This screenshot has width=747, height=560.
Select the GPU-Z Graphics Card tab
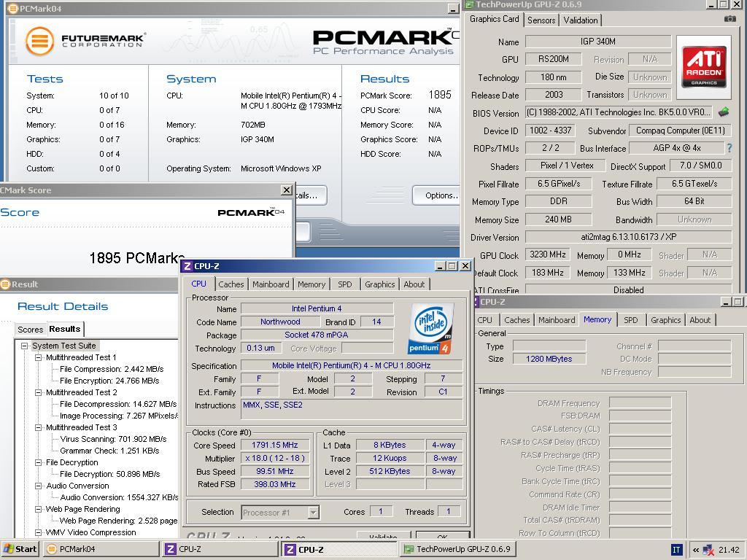coord(494,19)
